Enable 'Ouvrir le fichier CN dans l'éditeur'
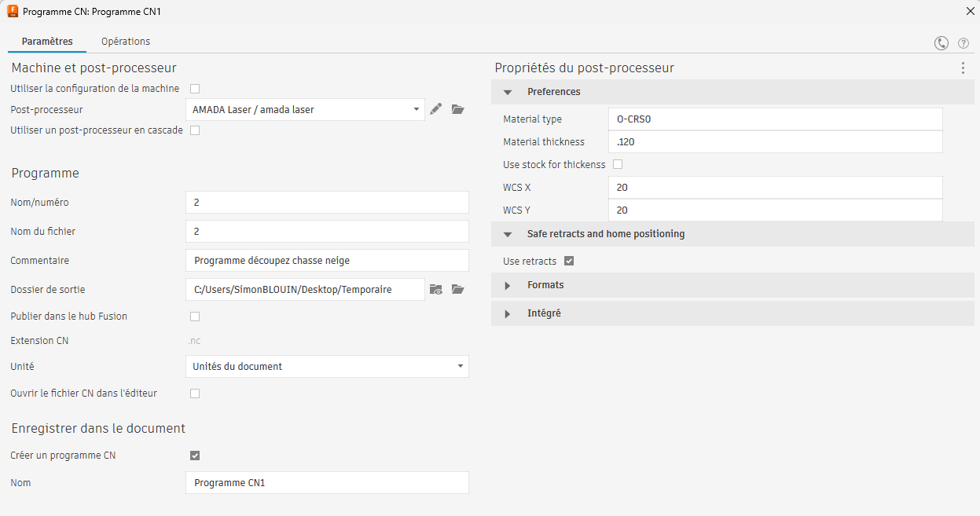 [195, 393]
